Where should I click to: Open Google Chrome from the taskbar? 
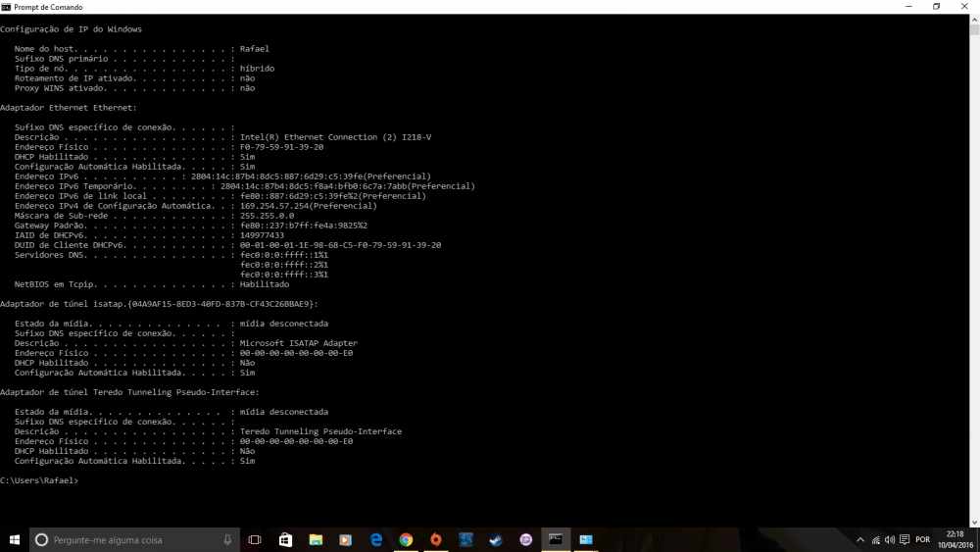(x=406, y=539)
